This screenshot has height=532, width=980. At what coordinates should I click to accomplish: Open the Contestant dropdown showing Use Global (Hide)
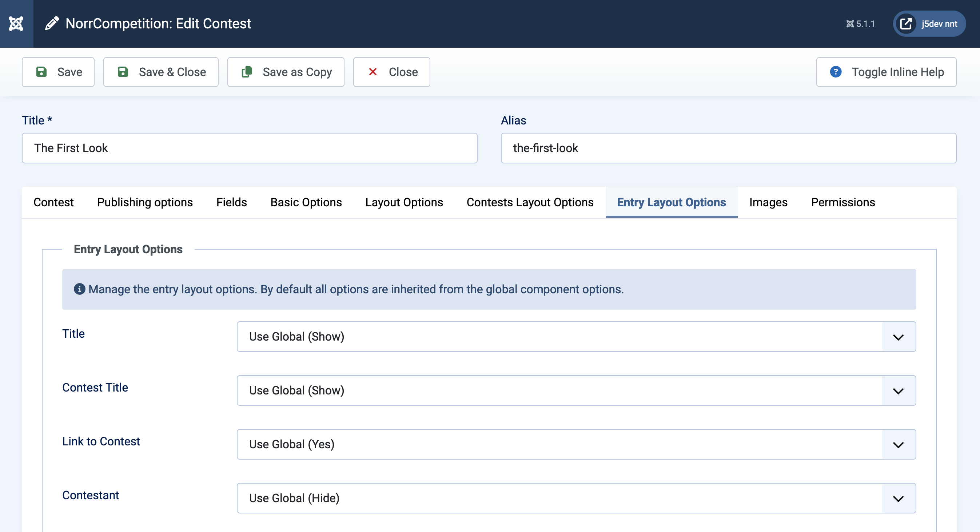pos(576,498)
